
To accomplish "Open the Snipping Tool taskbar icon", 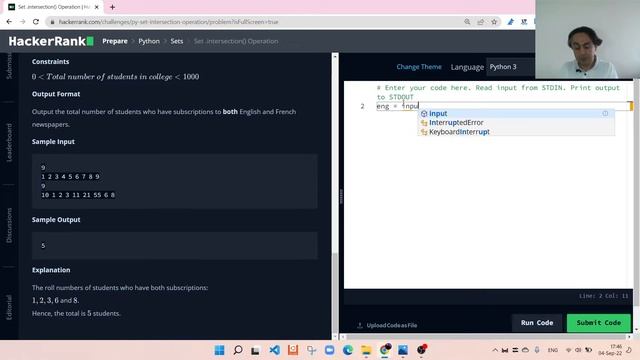I will click(x=311, y=350).
